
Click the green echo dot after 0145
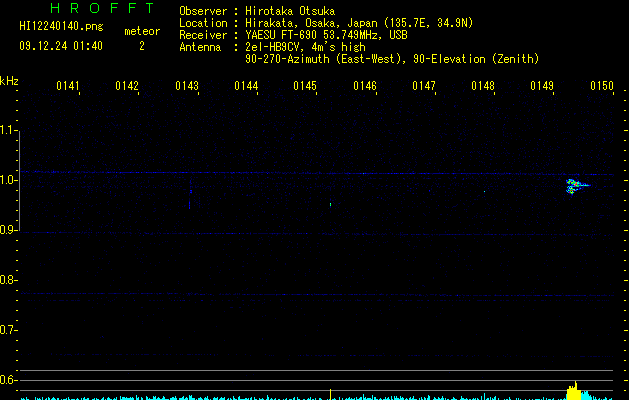[331, 205]
